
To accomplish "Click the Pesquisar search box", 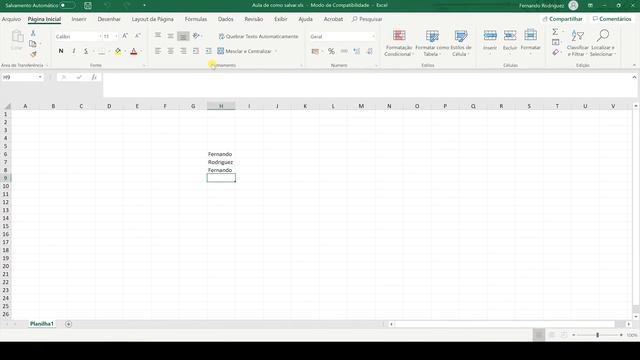I will (367, 19).
